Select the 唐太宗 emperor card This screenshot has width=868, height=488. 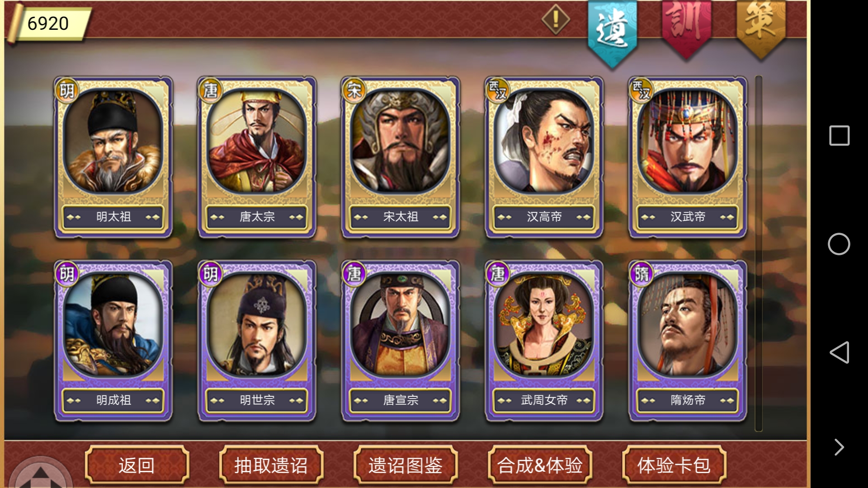point(257,157)
